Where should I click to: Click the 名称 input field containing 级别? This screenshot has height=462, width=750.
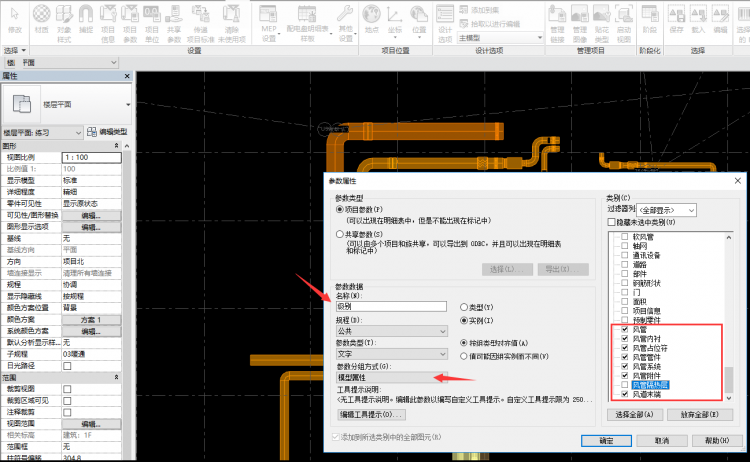[391, 307]
